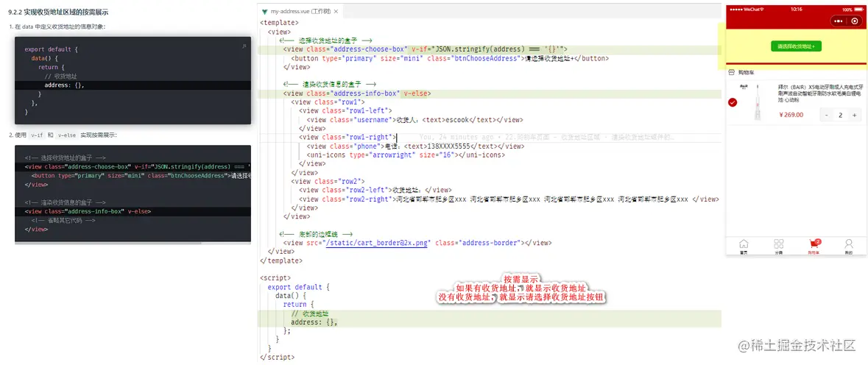Click the JS language label on first code block

(244, 46)
